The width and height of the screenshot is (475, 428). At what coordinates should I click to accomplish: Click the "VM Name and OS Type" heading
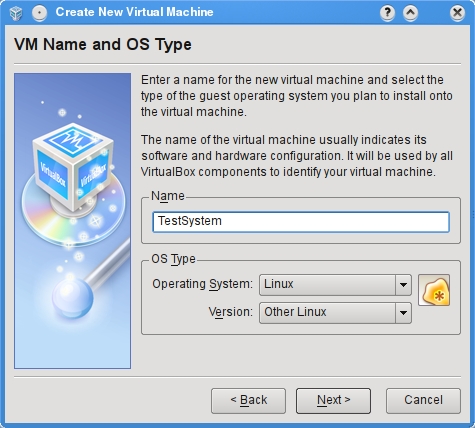pos(103,45)
